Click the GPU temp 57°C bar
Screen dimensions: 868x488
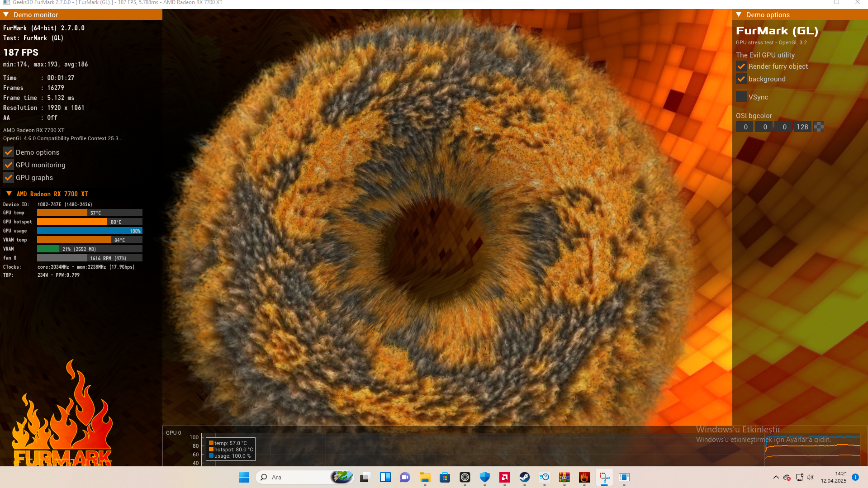90,213
